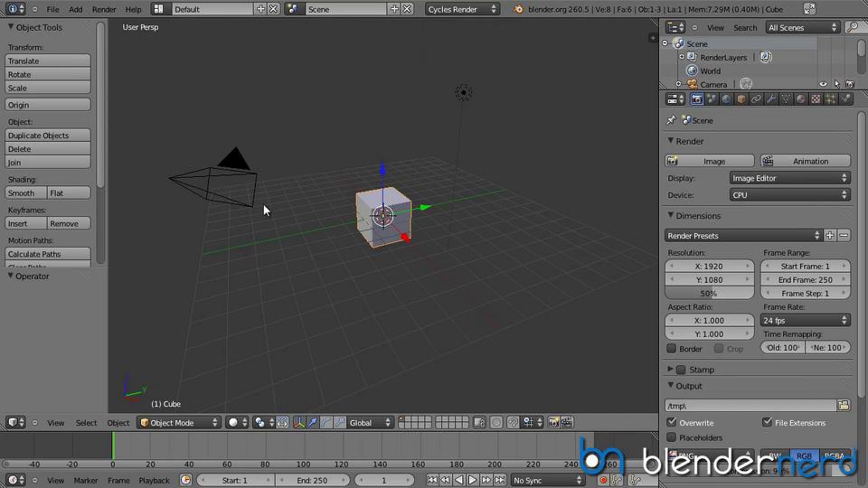Open the Textures checkerboard tab
This screenshot has width=868, height=488.
[816, 99]
